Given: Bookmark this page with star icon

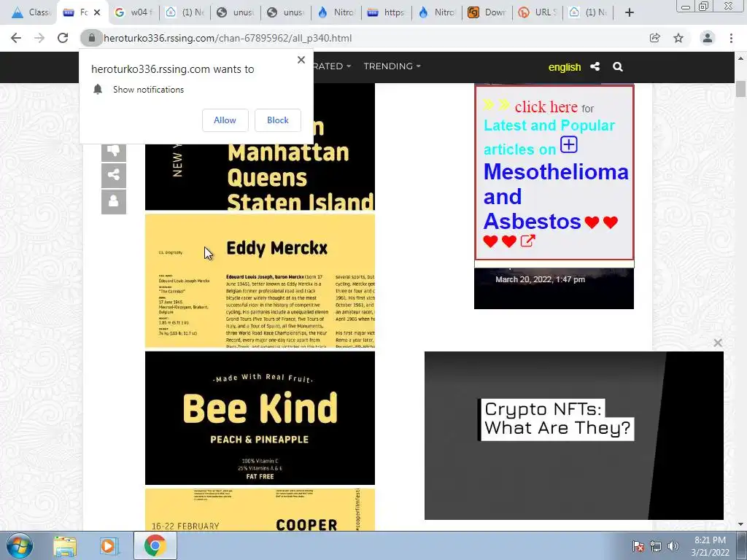Looking at the screenshot, I should (678, 38).
